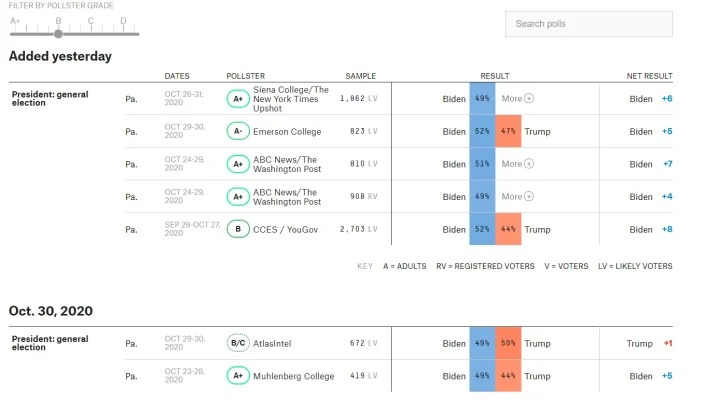Open the Muhlenberg College poll link
This screenshot has height=400, width=705.
[x=294, y=376]
